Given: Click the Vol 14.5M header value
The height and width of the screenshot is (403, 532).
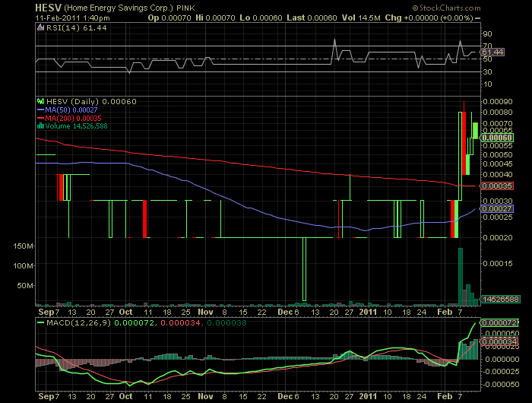Looking at the screenshot, I should pos(361,17).
